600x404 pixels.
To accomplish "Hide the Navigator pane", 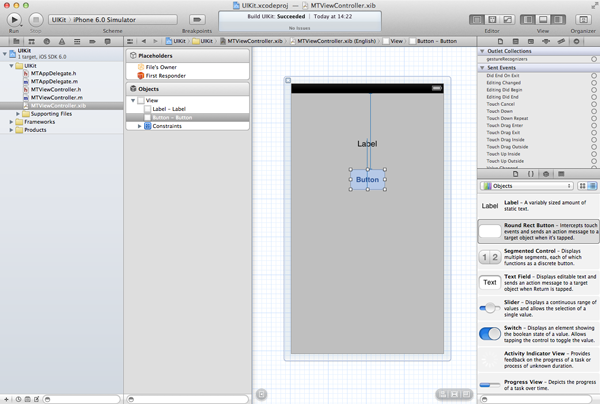I will (528, 20).
